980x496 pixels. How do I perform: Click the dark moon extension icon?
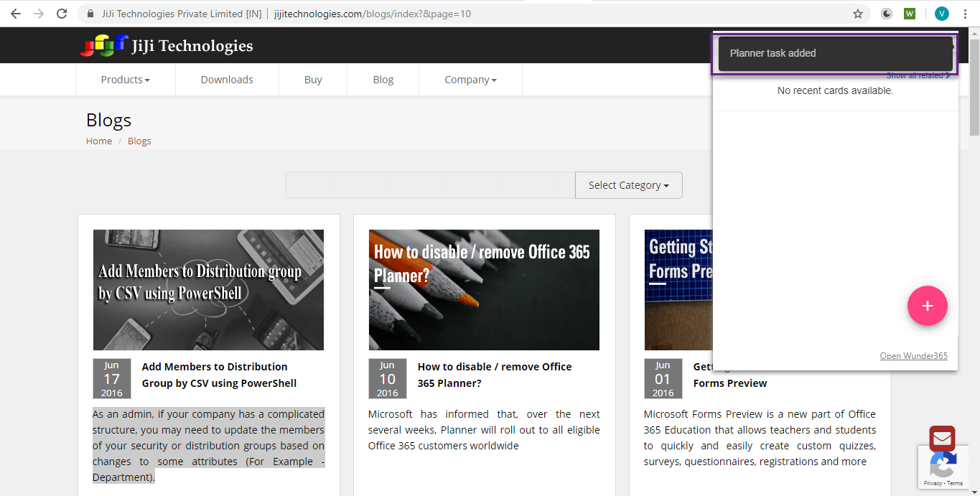pos(887,14)
